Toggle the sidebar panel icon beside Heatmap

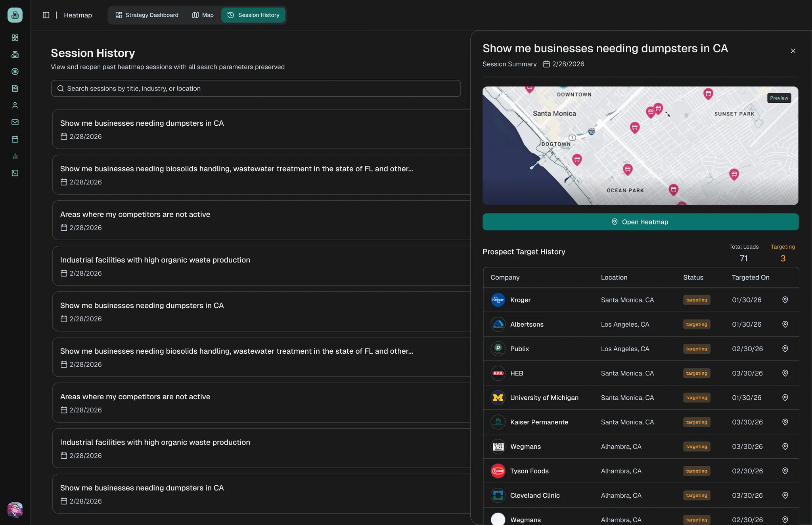(46, 15)
